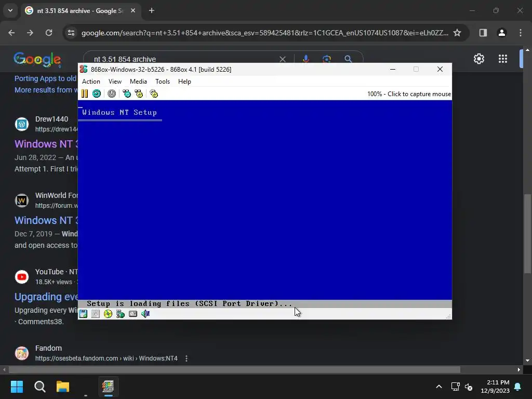The image size is (532, 399).
Task: Click the teal hard reset icon
Action: 97,94
